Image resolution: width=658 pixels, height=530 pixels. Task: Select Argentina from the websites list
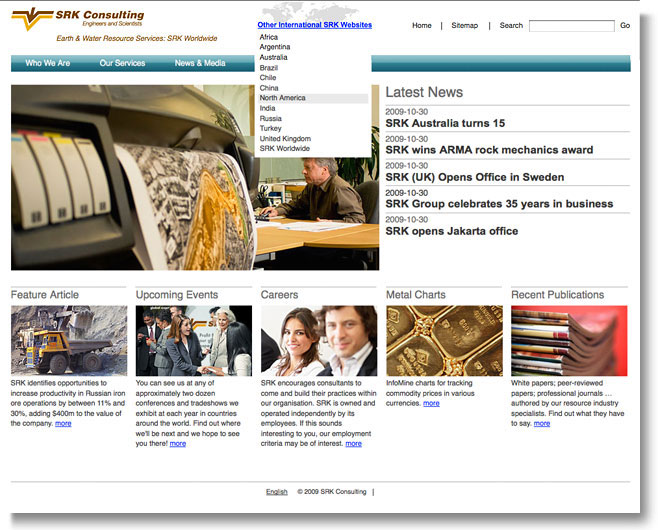tap(275, 47)
